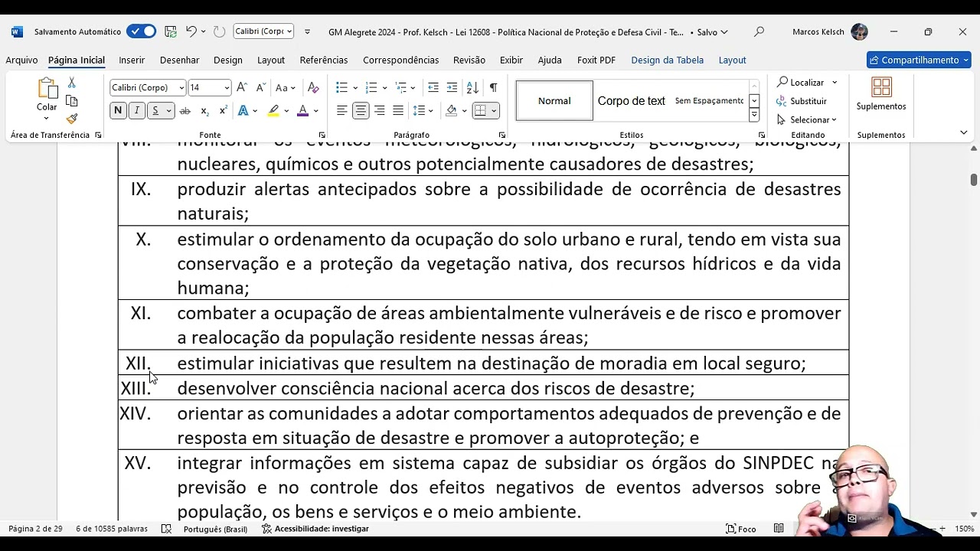Activate the Format Painter brush

pos(72,119)
